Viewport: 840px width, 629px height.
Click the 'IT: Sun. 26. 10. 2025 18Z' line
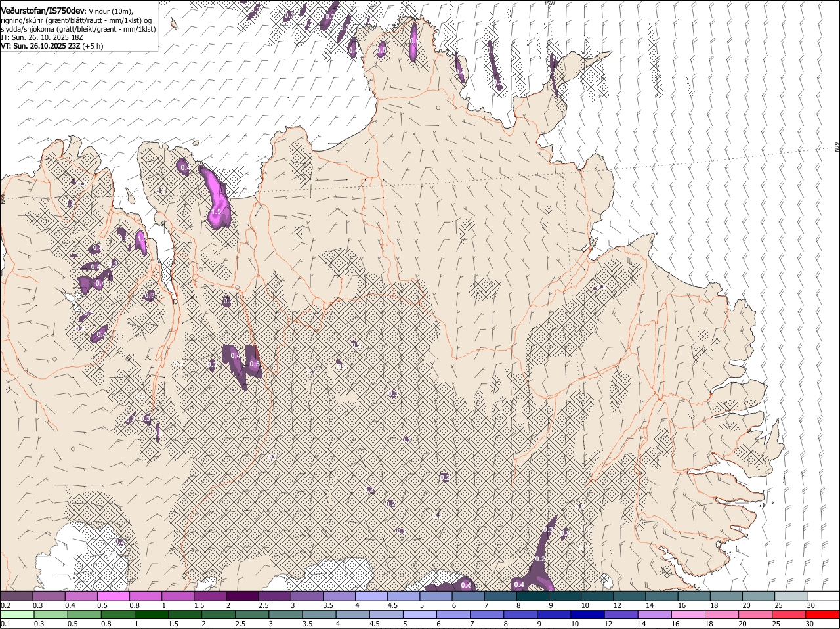coord(41,37)
